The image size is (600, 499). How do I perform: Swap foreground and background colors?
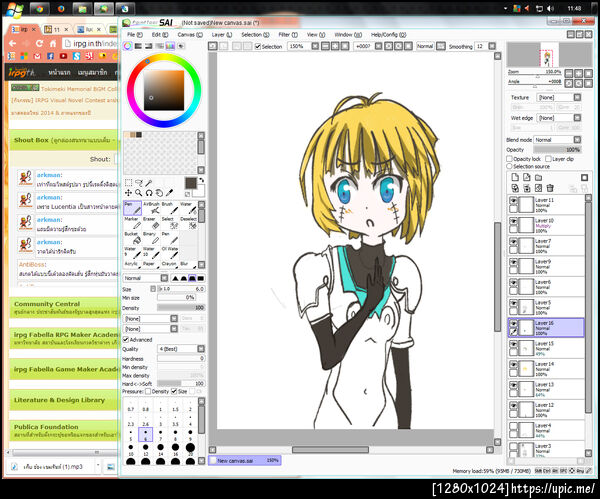coord(202,180)
